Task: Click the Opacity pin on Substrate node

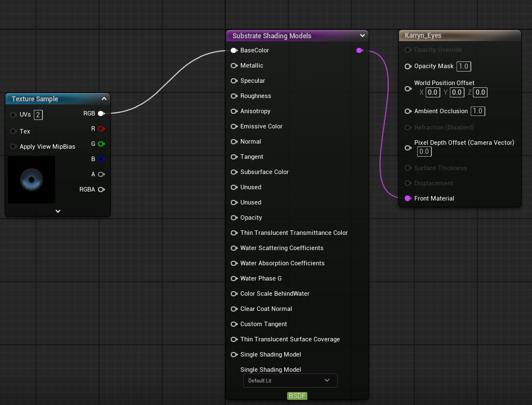Action: 234,217
